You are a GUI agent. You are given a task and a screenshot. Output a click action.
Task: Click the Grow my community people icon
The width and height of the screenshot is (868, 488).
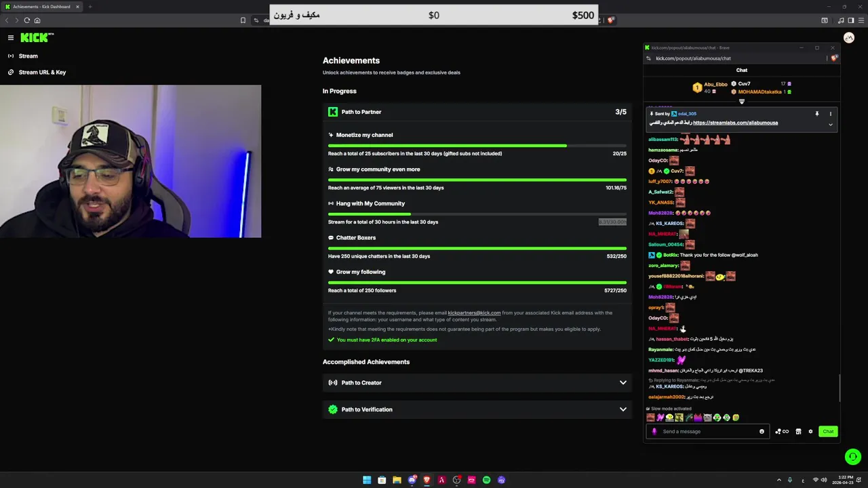click(331, 169)
